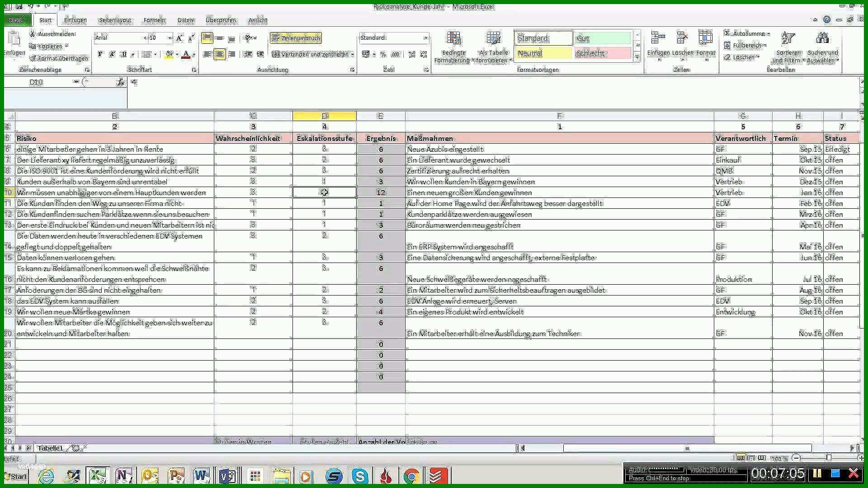Click Ausschneiden scissors icon
Viewport: 868px width, 488px height.
(x=33, y=34)
